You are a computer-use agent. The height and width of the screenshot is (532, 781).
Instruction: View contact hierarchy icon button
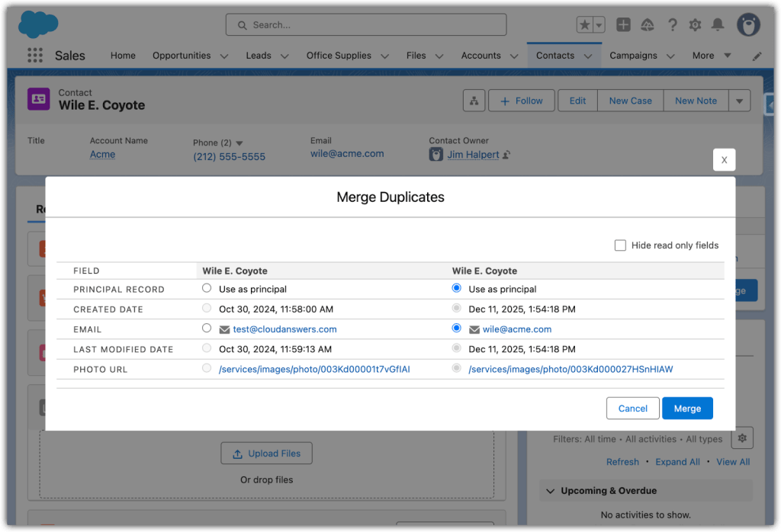click(474, 101)
